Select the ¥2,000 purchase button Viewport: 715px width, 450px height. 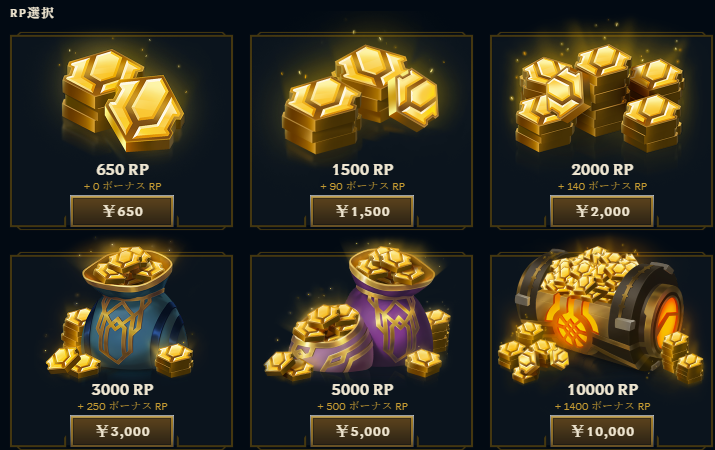point(602,211)
